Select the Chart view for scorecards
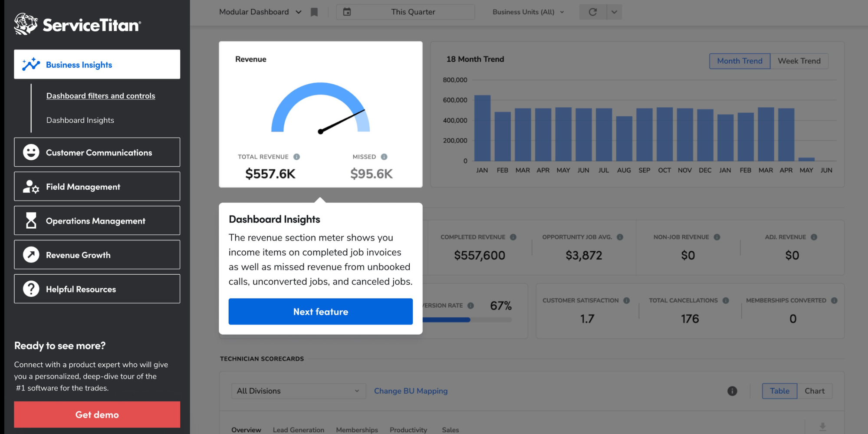 click(815, 391)
